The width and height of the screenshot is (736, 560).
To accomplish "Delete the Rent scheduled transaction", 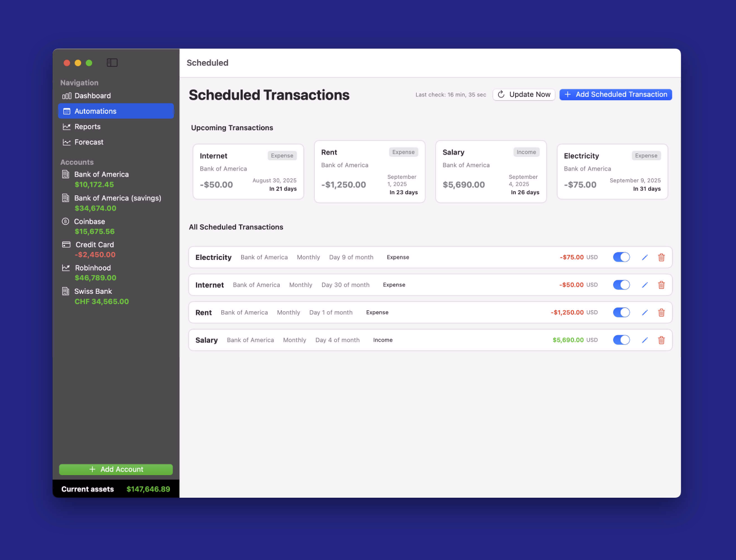I will [661, 313].
